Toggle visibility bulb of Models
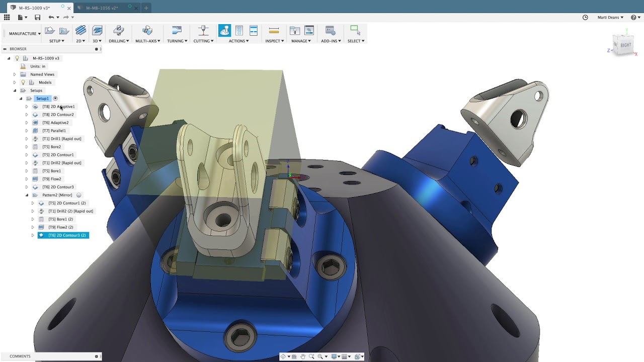The width and height of the screenshot is (644, 362). 23,82
